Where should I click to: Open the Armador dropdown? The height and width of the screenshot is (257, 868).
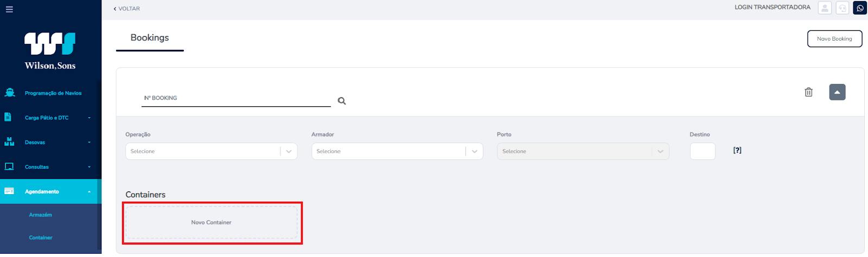coord(397,151)
